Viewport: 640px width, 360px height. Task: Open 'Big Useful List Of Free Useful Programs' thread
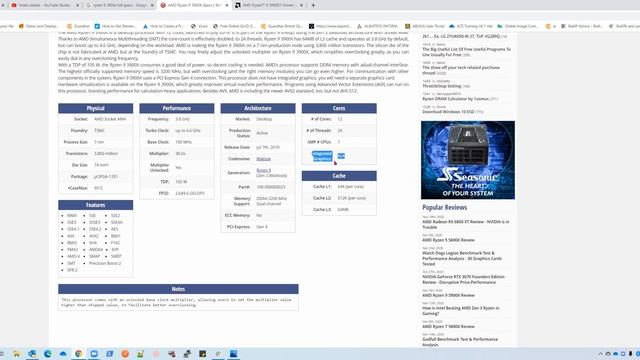pyautogui.click(x=466, y=52)
